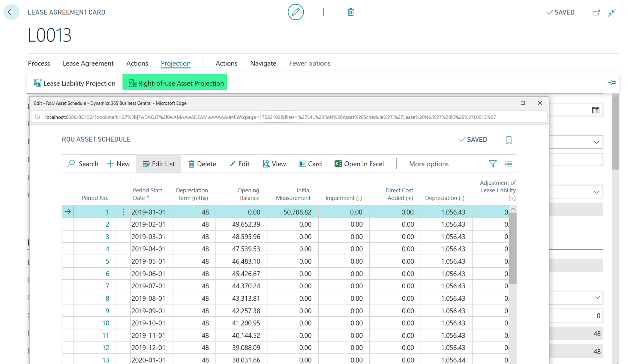
Task: Select date cell 2019-07-01
Action: point(152,286)
